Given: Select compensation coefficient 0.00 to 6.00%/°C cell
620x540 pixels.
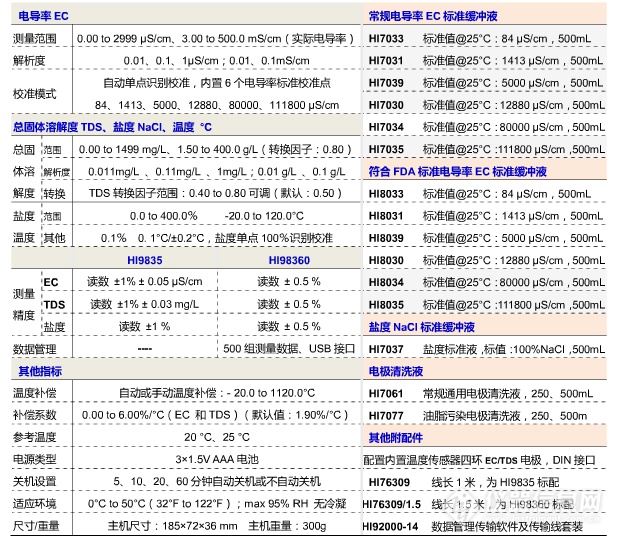Looking at the screenshot, I should [x=215, y=415].
